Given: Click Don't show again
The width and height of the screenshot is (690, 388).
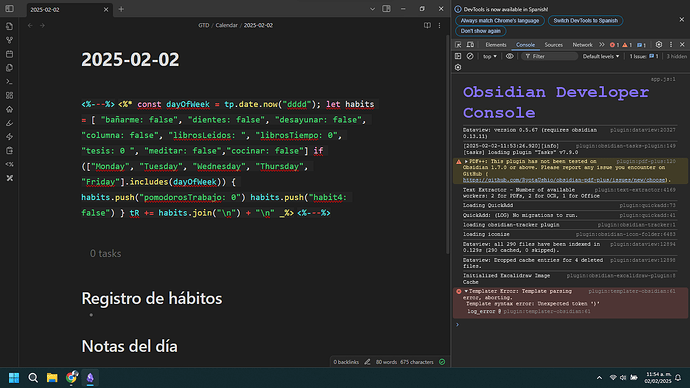Looking at the screenshot, I should (481, 31).
